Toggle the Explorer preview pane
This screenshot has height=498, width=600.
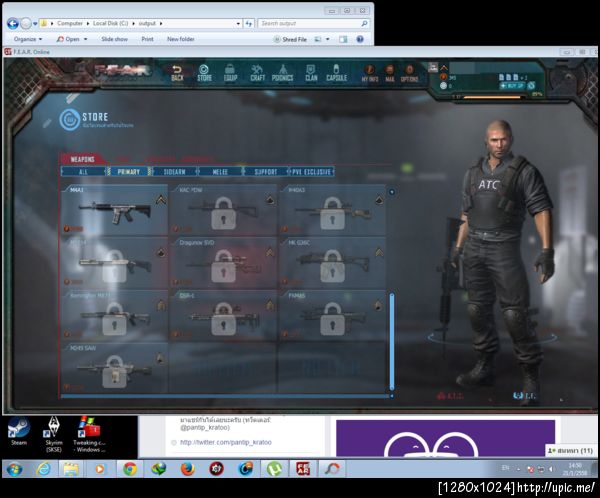point(343,39)
